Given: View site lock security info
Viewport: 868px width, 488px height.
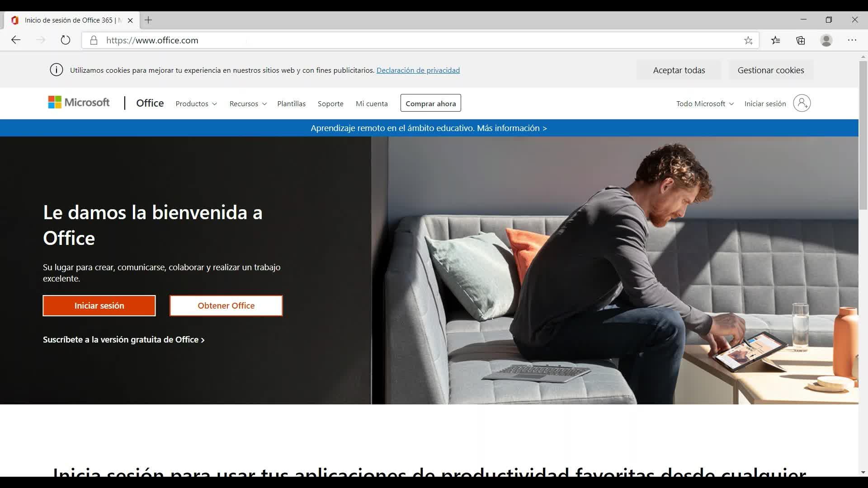Looking at the screenshot, I should tap(94, 40).
